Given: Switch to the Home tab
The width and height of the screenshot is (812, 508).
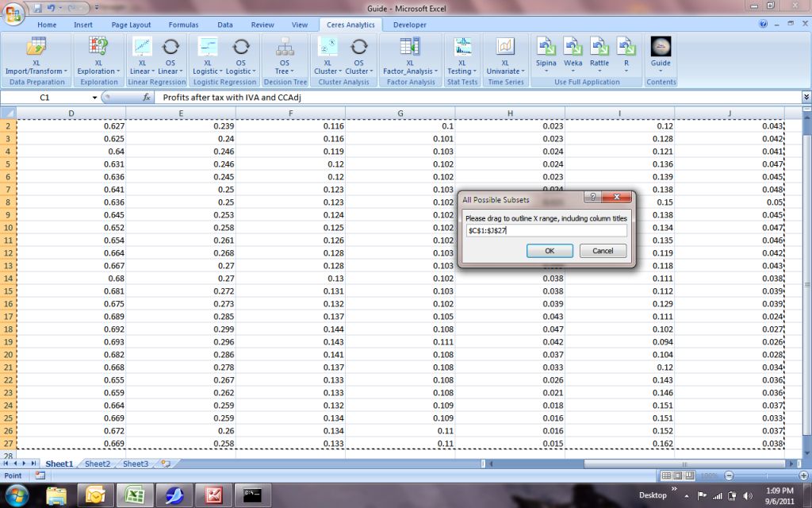Looking at the screenshot, I should [x=47, y=25].
